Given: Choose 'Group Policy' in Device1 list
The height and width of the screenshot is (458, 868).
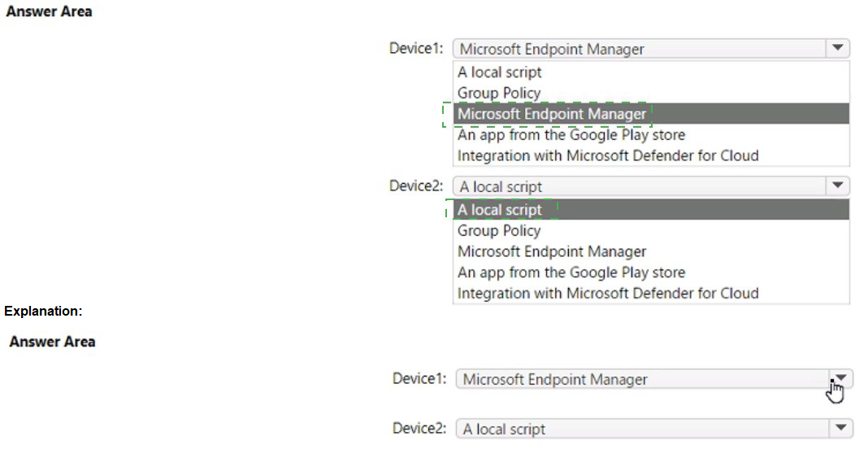Looking at the screenshot, I should click(x=651, y=93).
